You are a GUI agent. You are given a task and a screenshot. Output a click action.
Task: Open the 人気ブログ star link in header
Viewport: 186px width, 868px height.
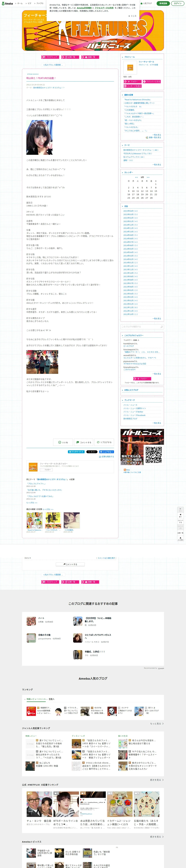pos(146,3)
